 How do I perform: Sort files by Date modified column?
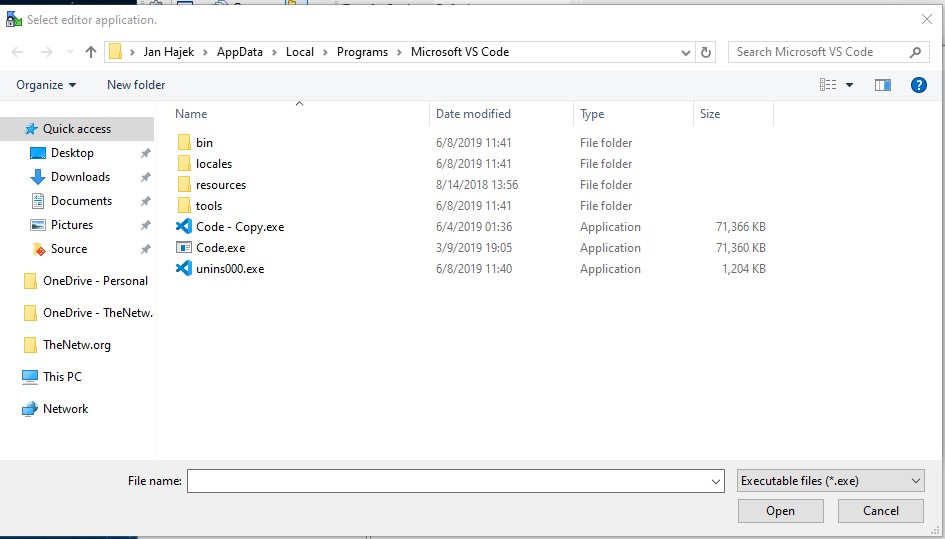(473, 114)
